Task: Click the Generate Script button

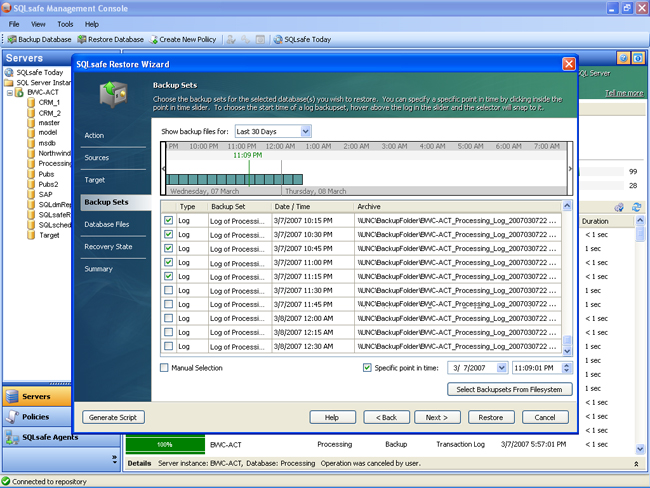Action: (x=113, y=418)
